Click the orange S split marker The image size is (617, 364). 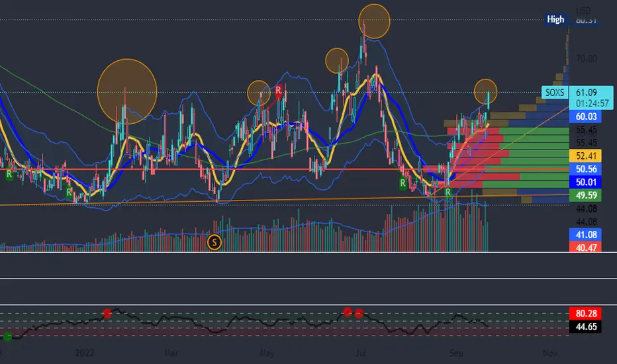(214, 242)
